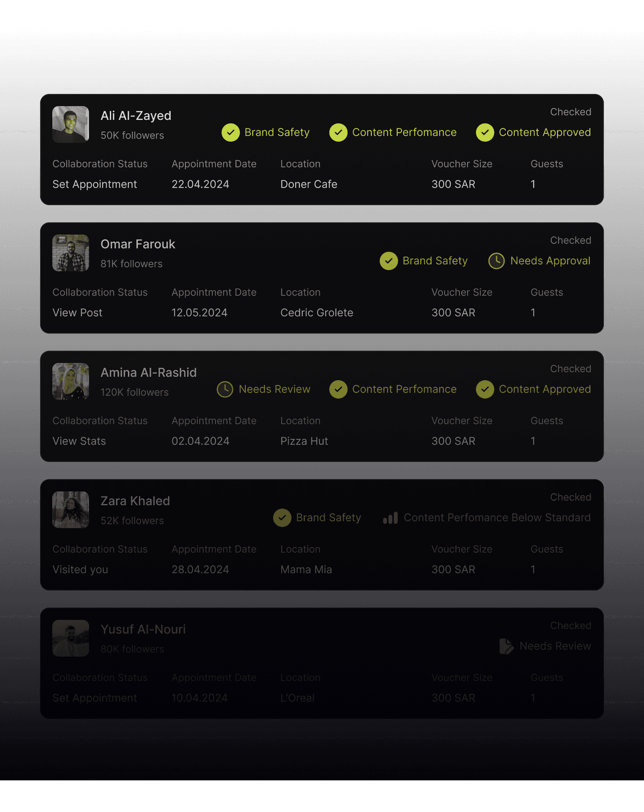Viewport: 644px width, 812px height.
Task: Open Zara Khaled's profile photo
Action: (71, 510)
